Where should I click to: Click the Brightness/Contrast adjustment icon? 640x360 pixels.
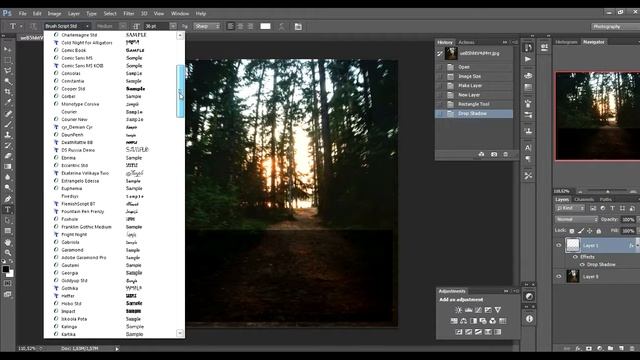[458, 310]
